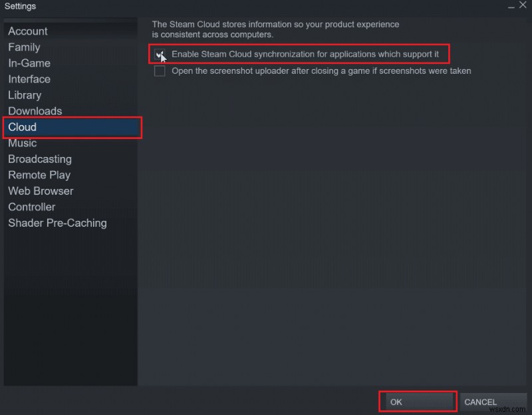The image size is (532, 415).
Task: Open Downloads settings
Action: pyautogui.click(x=35, y=110)
